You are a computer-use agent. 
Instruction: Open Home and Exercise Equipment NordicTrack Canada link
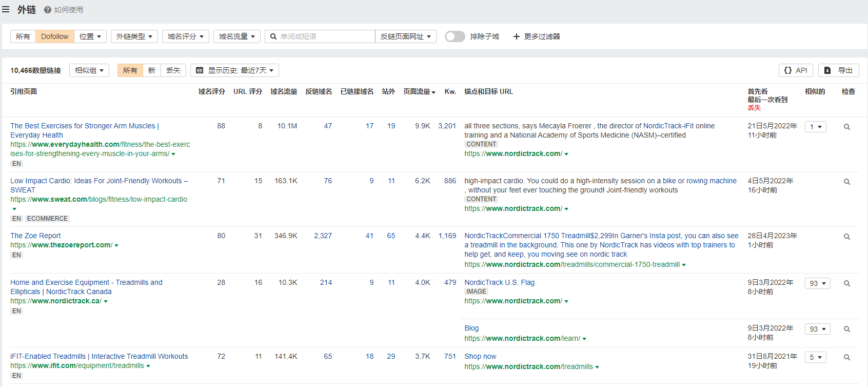pyautogui.click(x=86, y=287)
